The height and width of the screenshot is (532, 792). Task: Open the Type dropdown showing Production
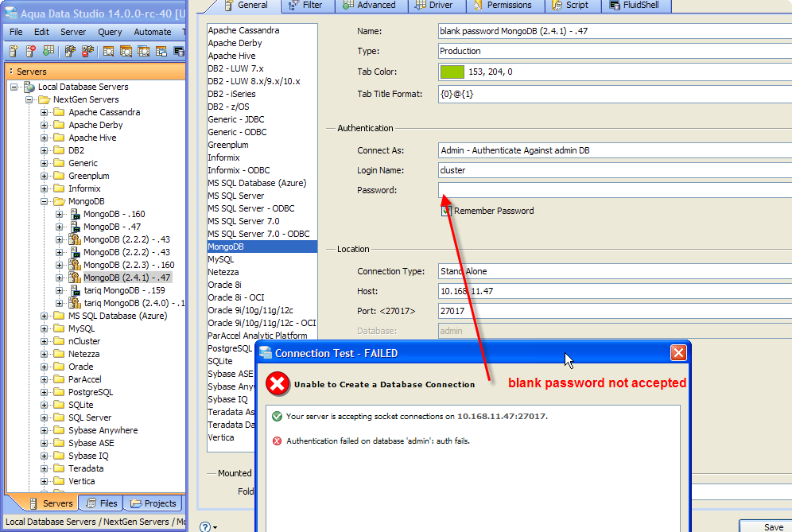click(615, 51)
